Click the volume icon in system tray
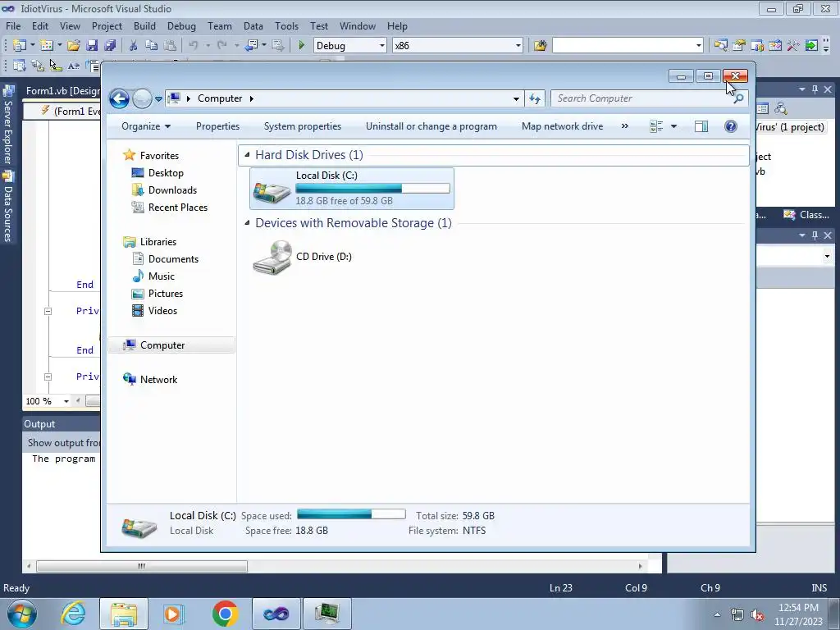 point(757,615)
